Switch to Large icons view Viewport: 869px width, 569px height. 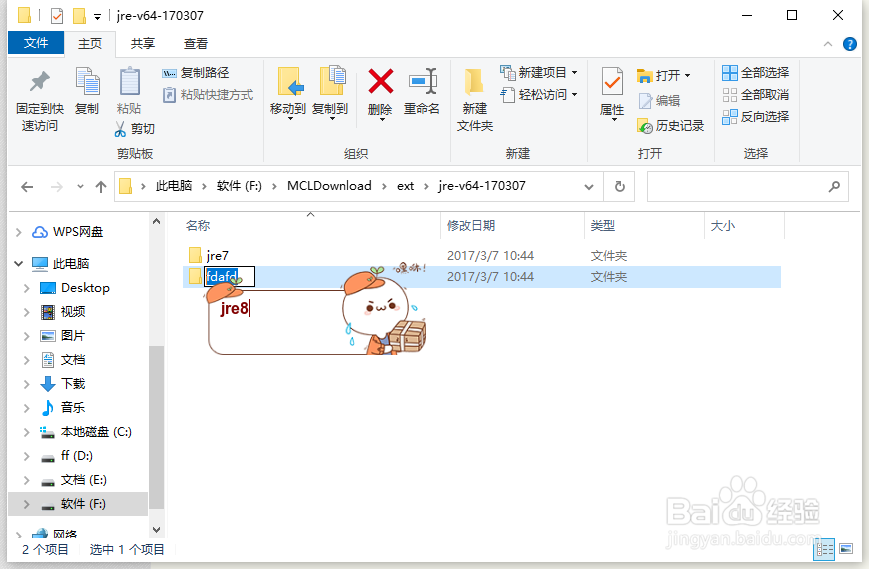[846, 549]
